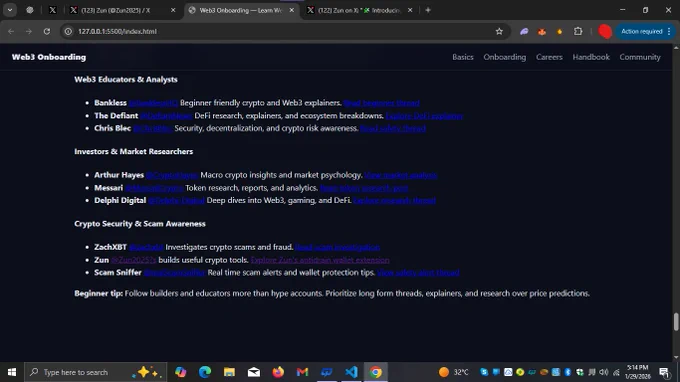Open Chrome's three-dot menu
Viewport: 680px width, 382px height.
669,31
